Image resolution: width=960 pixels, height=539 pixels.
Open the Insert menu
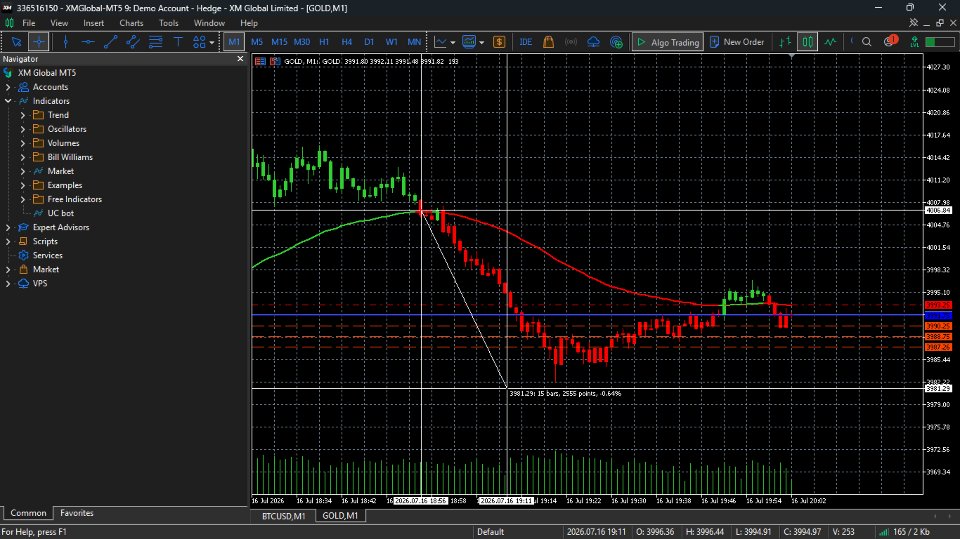tap(93, 23)
